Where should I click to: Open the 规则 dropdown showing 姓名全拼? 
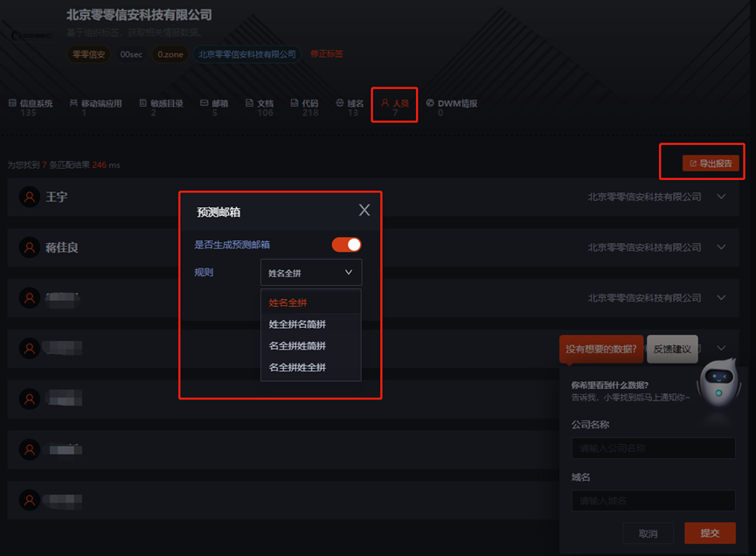pyautogui.click(x=310, y=273)
